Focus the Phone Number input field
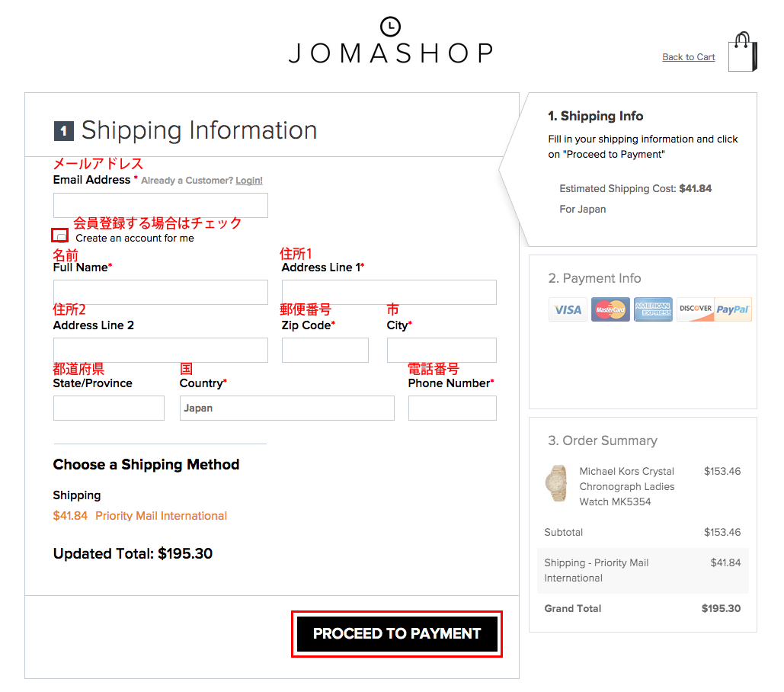 pyautogui.click(x=453, y=408)
